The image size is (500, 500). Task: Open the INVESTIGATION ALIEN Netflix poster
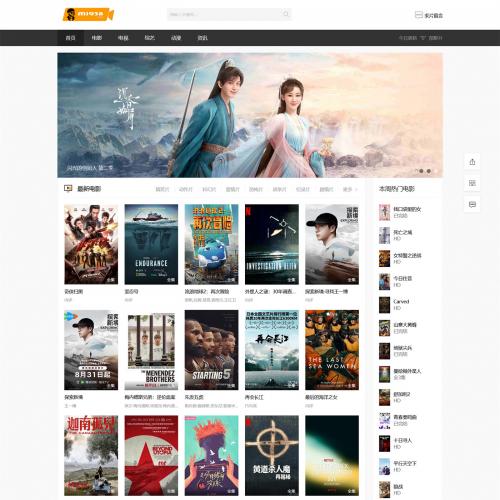(x=272, y=244)
